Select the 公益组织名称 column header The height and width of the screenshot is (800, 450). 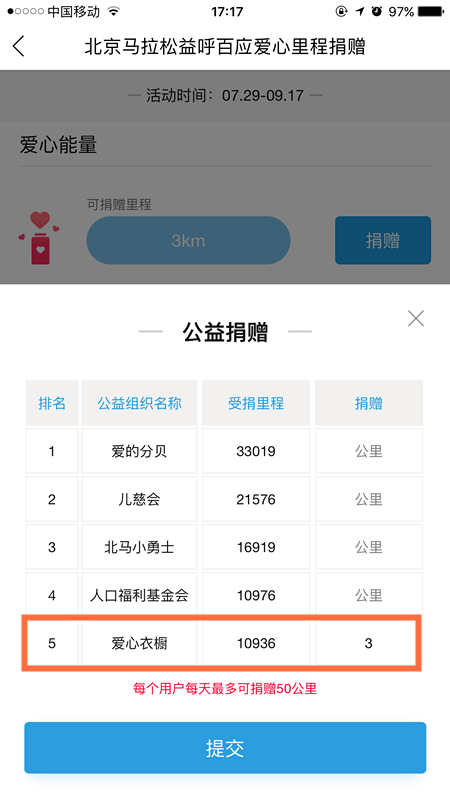point(139,403)
